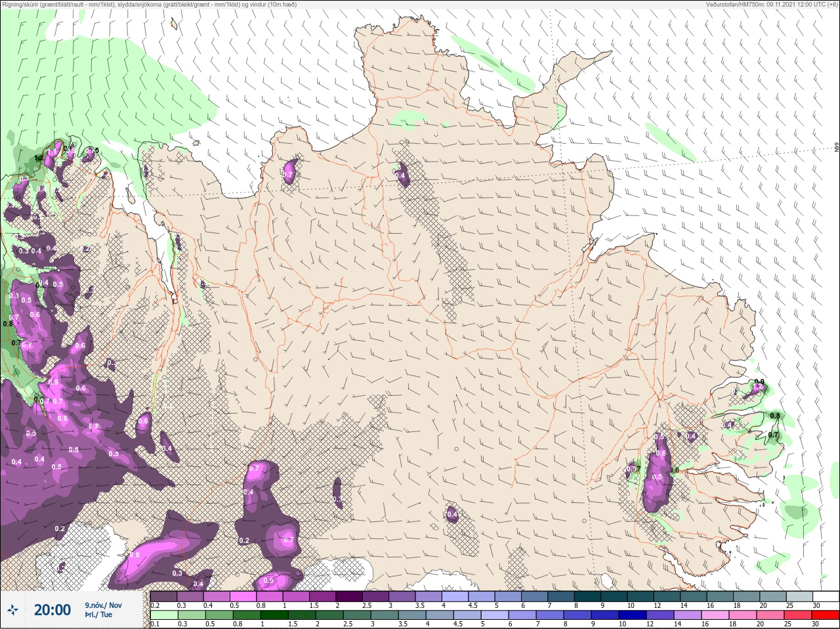Click the 0.4 value in north-central purple patch
Viewport: 840px width, 629px height.
[x=401, y=175]
